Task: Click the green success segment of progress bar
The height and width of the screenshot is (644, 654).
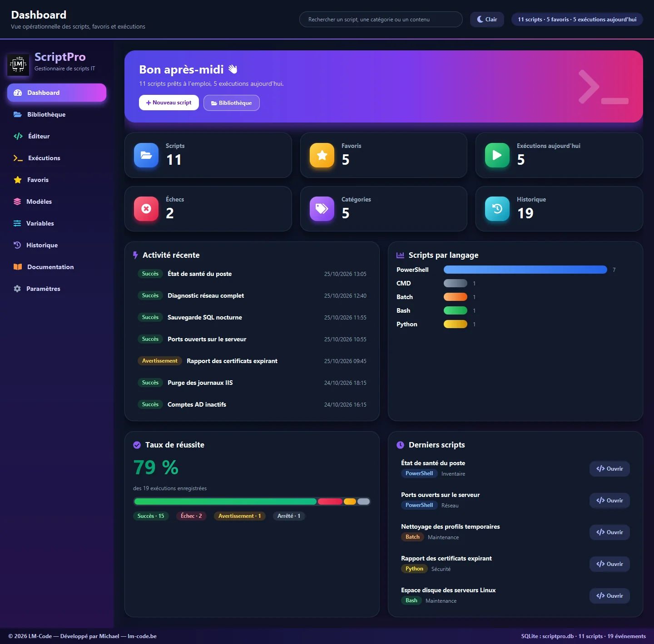Action: [225, 501]
